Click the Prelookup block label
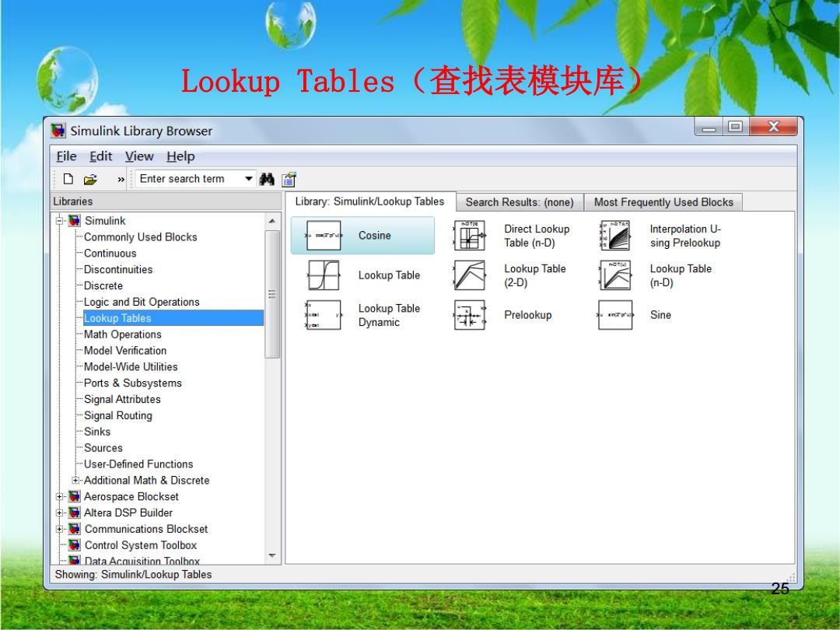 (x=527, y=315)
